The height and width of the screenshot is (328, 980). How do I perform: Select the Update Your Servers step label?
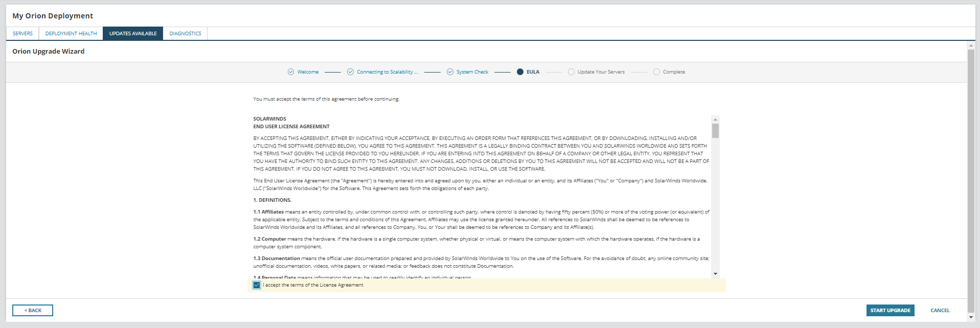click(x=601, y=72)
